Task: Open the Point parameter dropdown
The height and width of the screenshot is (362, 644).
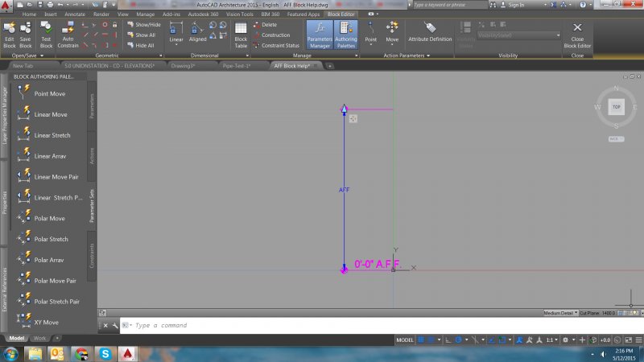Action: coord(370,44)
